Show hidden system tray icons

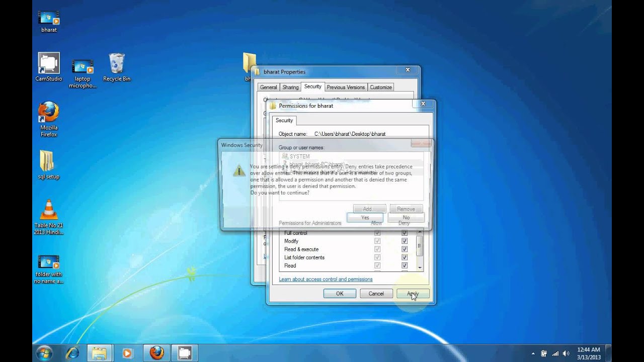tap(533, 353)
